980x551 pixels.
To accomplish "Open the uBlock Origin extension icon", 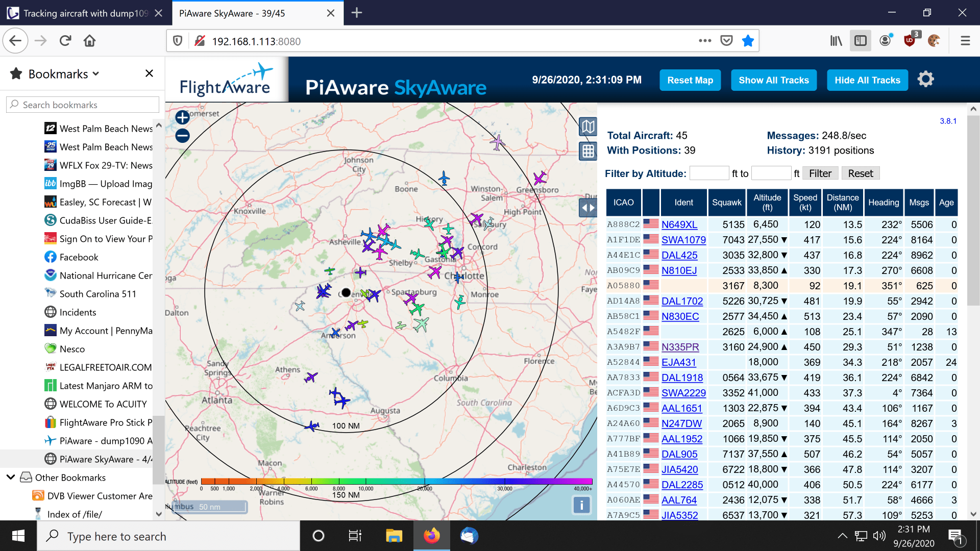I will [x=910, y=40].
